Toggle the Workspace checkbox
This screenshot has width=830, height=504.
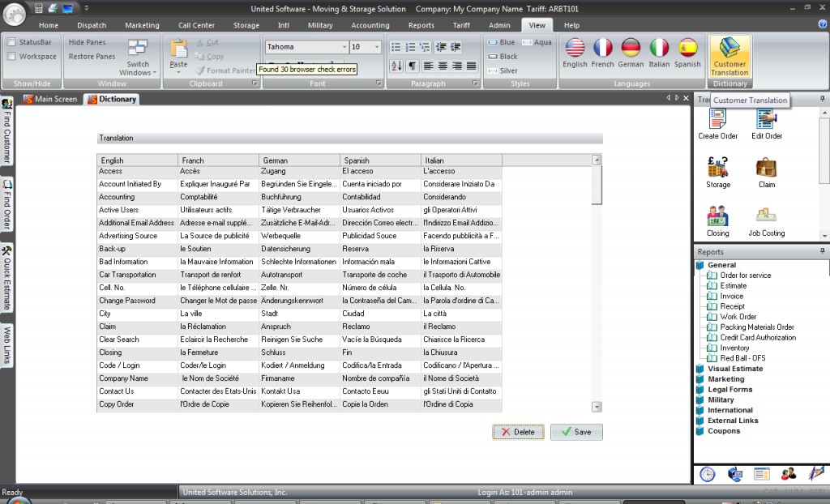[x=11, y=56]
